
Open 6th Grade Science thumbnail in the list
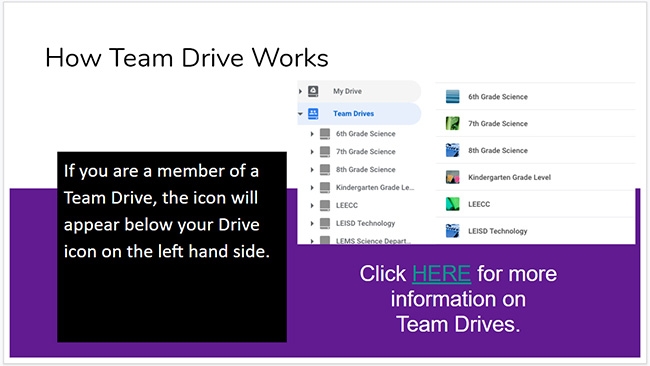coord(453,97)
